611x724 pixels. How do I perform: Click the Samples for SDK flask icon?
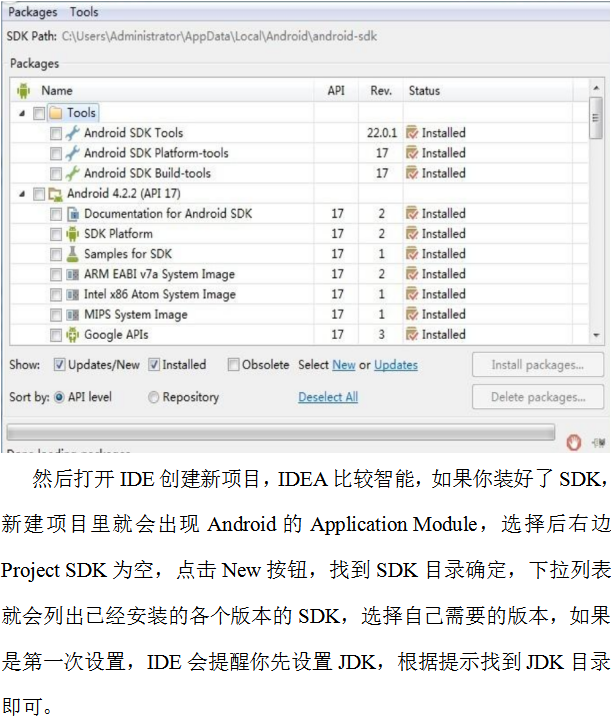tap(72, 254)
